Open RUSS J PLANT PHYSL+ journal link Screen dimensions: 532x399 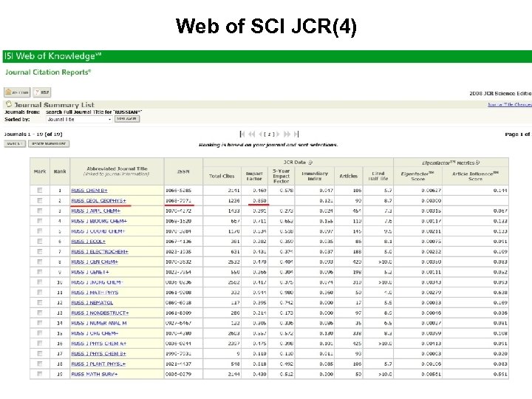(98, 364)
